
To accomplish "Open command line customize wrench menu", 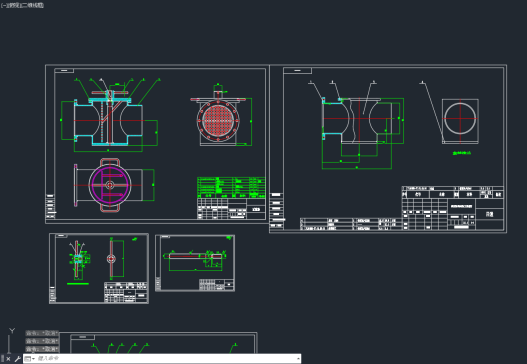I will (17, 359).
